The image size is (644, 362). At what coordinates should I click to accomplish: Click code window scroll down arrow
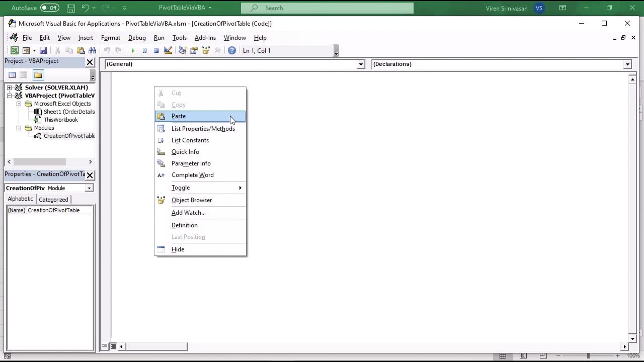point(632,339)
